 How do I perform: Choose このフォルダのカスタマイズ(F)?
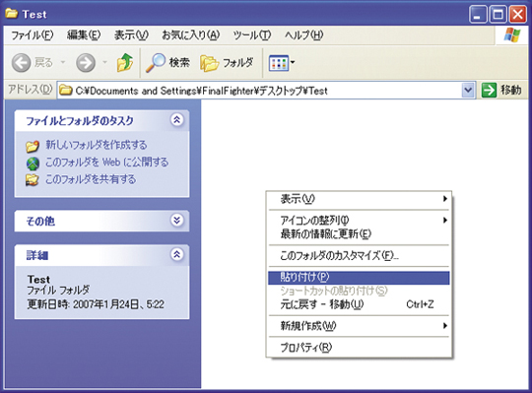pyautogui.click(x=359, y=256)
